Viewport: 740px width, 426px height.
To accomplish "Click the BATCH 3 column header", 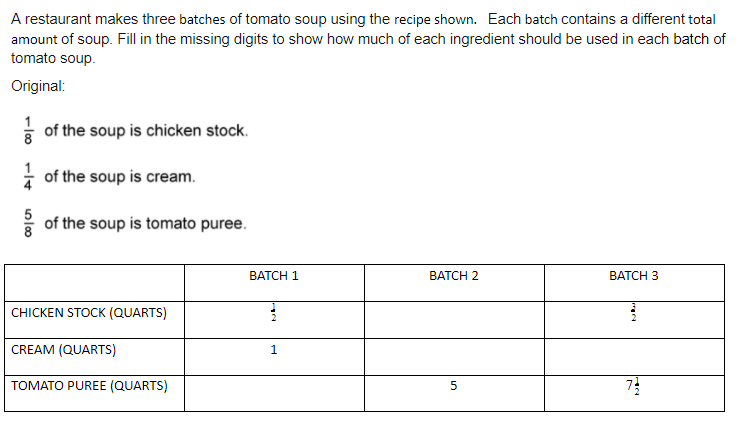I will [x=633, y=276].
